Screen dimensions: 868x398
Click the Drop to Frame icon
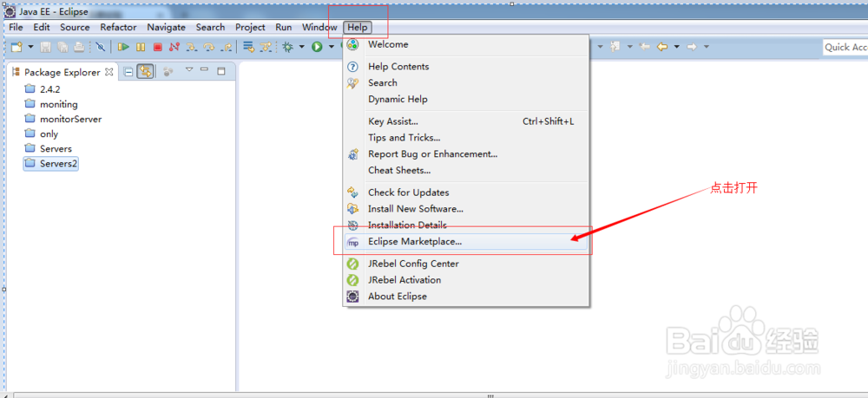(x=248, y=47)
